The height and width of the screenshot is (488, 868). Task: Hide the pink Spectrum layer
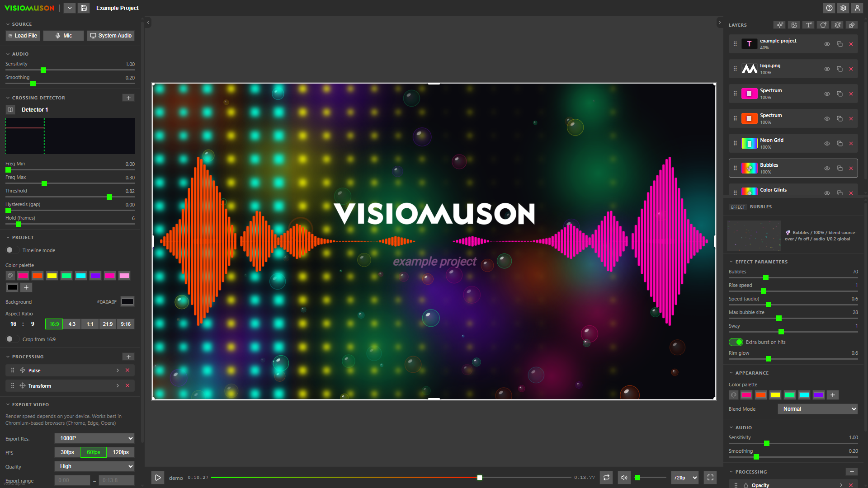click(827, 94)
